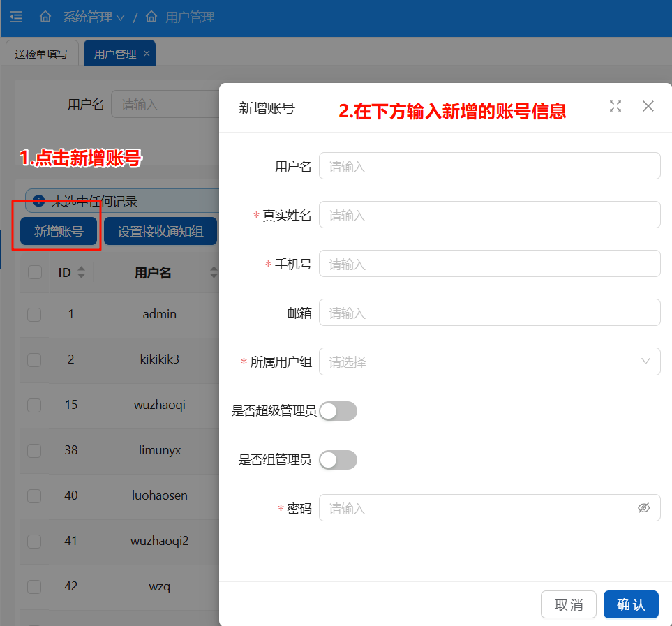Sort the table by ID column arrows
The width and height of the screenshot is (672, 626).
coord(81,273)
